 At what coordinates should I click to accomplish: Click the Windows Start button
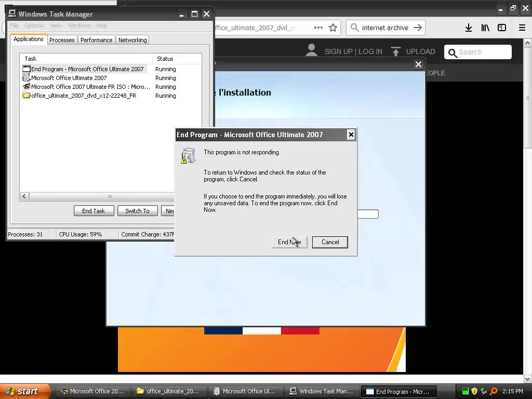25,392
